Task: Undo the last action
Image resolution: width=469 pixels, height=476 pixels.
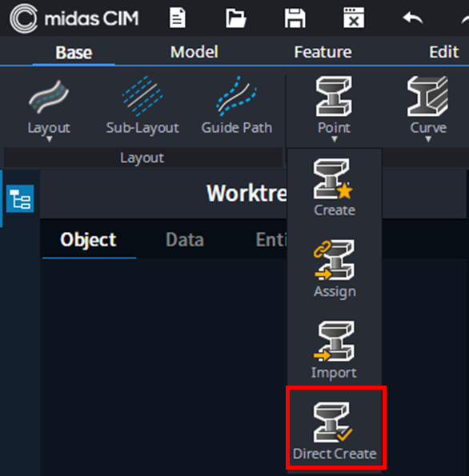Action: 412,18
